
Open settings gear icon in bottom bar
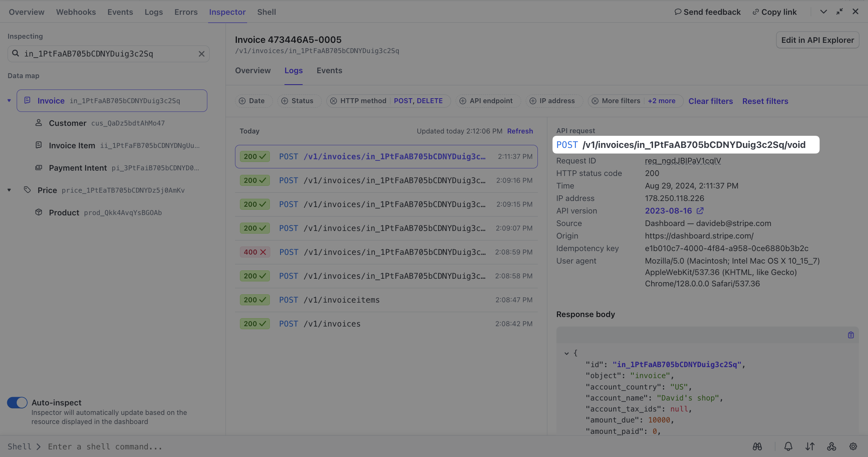853,446
